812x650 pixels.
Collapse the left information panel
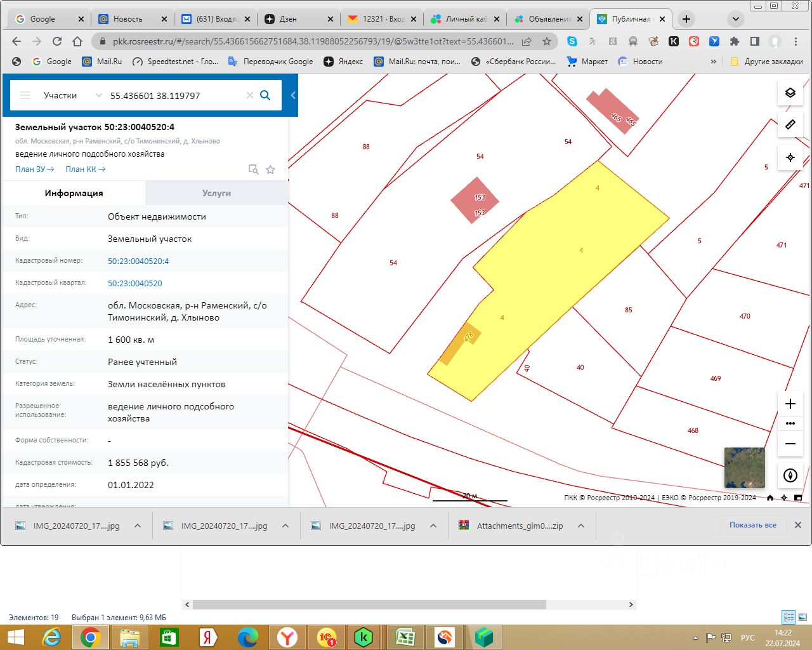pyautogui.click(x=293, y=95)
